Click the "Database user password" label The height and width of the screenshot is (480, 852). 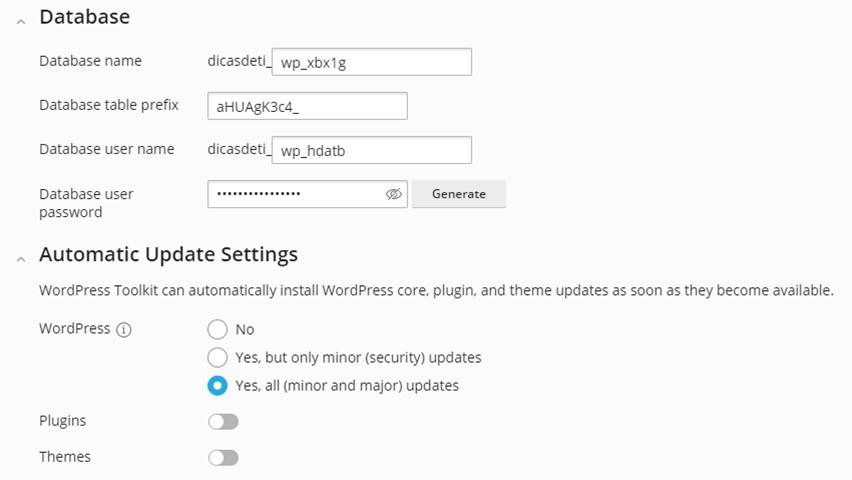[86, 202]
